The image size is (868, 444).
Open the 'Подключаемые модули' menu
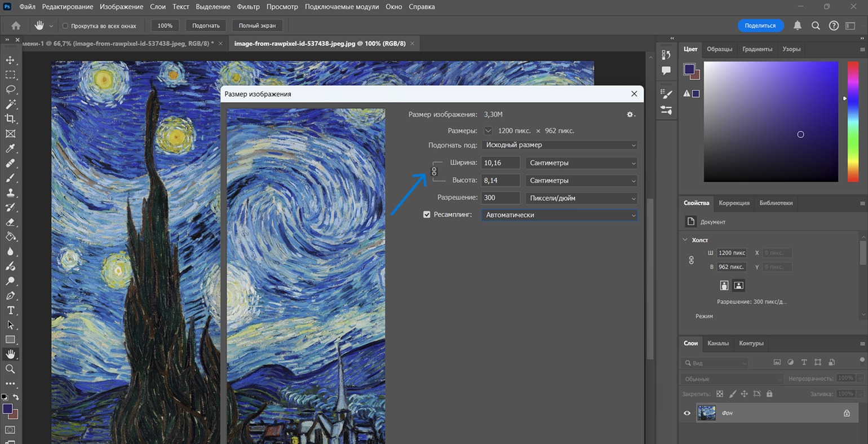point(342,7)
